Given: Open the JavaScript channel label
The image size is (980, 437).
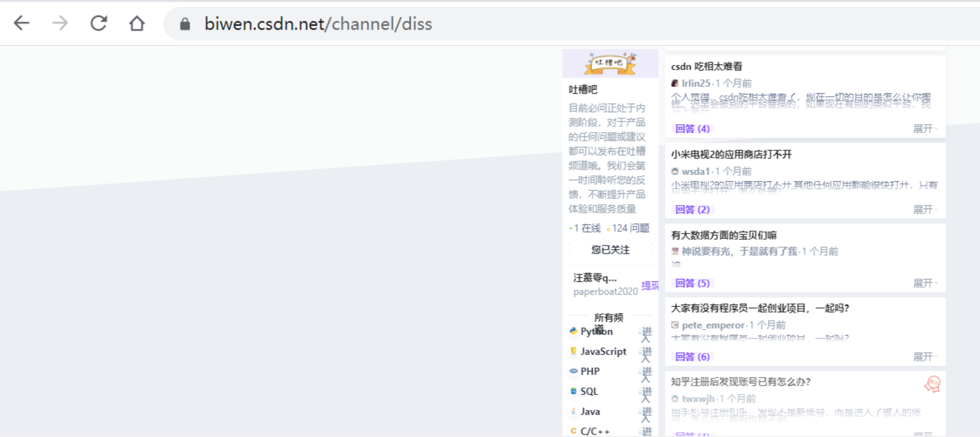Looking at the screenshot, I should tap(603, 352).
